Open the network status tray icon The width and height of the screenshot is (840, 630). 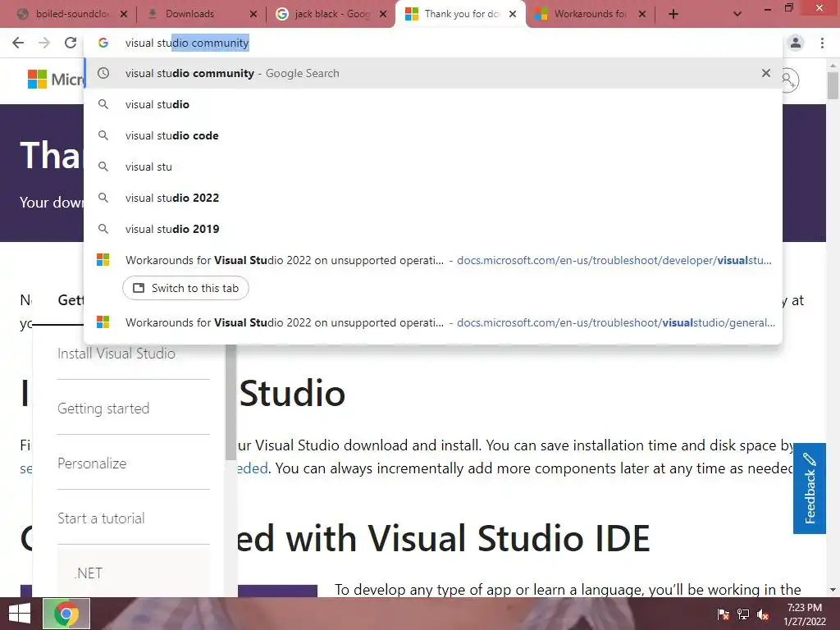[x=743, y=614]
